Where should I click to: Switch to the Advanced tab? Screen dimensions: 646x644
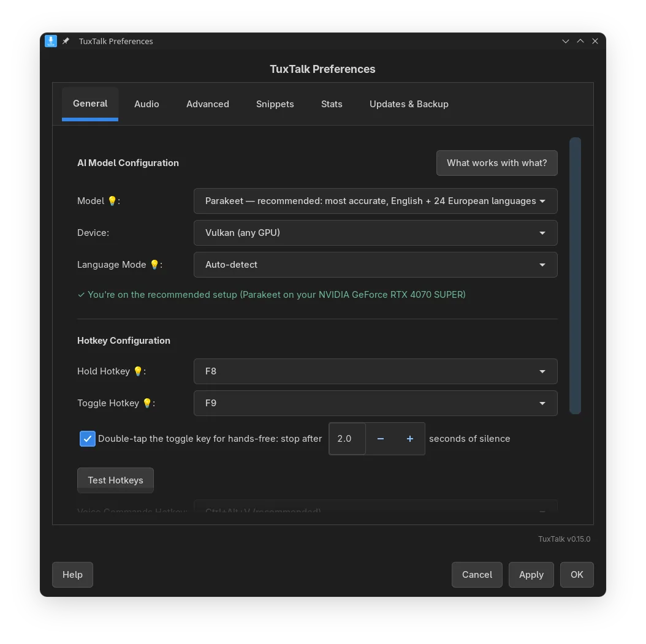208,104
